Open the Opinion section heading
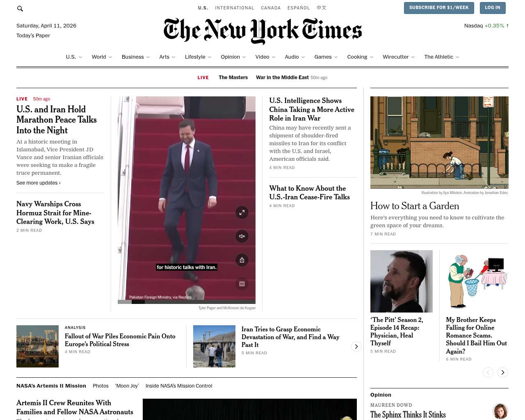The image size is (525, 420). tap(381, 395)
